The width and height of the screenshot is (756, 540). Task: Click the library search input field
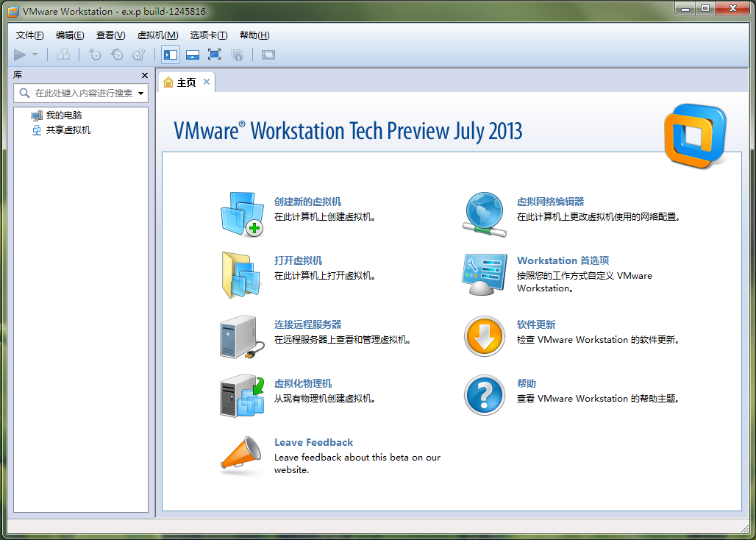pyautogui.click(x=82, y=93)
